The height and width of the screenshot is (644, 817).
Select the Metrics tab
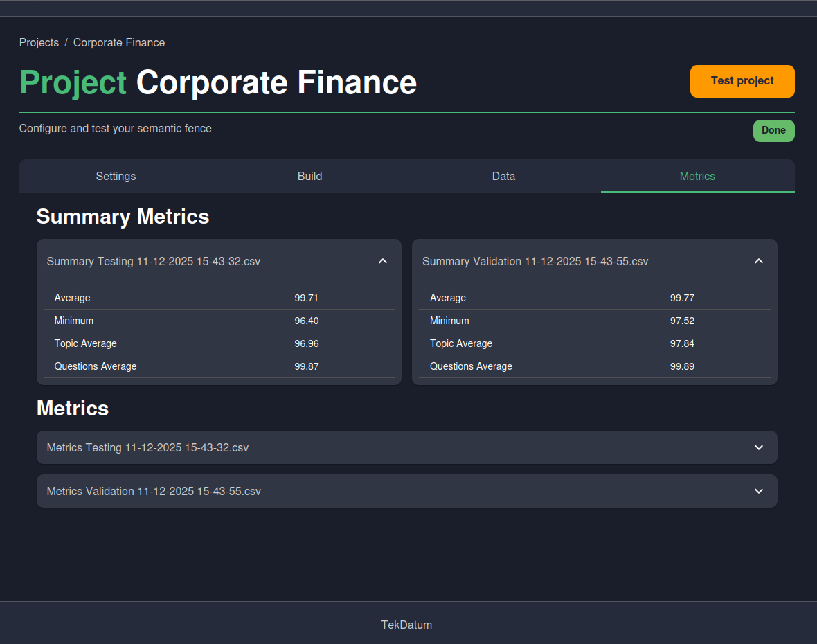pyautogui.click(x=697, y=176)
